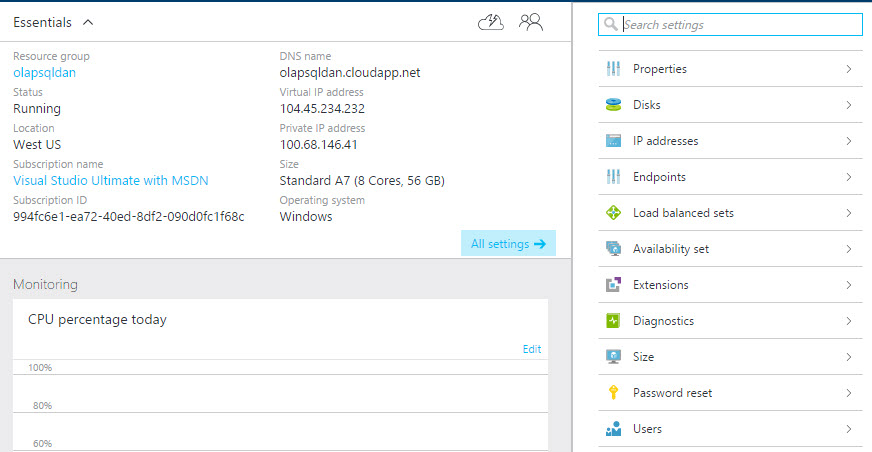Click the Password reset key icon
Image resolution: width=872 pixels, height=452 pixels.
click(614, 393)
